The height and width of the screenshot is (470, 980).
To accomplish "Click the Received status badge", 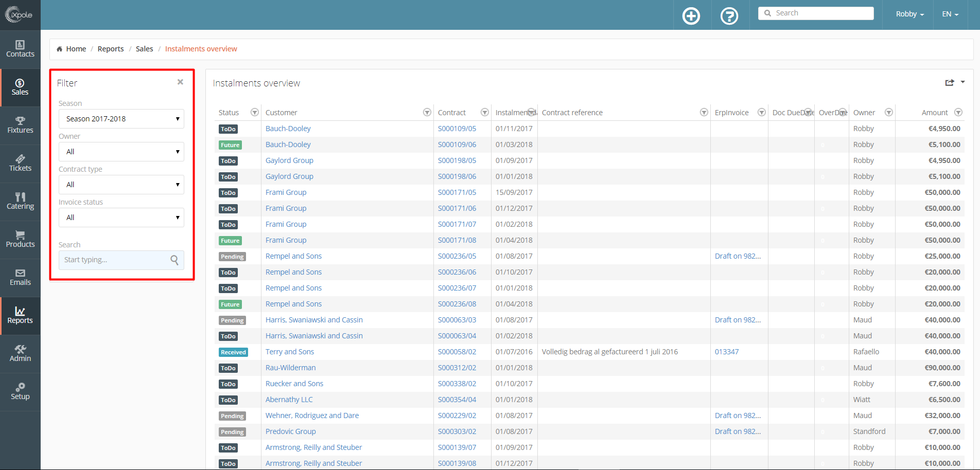I will pyautogui.click(x=233, y=352).
